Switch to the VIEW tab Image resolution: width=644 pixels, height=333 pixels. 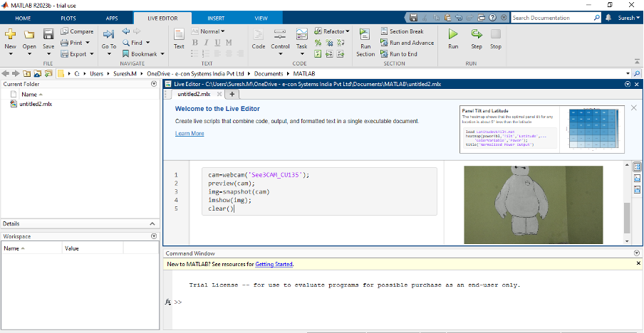[x=261, y=18]
